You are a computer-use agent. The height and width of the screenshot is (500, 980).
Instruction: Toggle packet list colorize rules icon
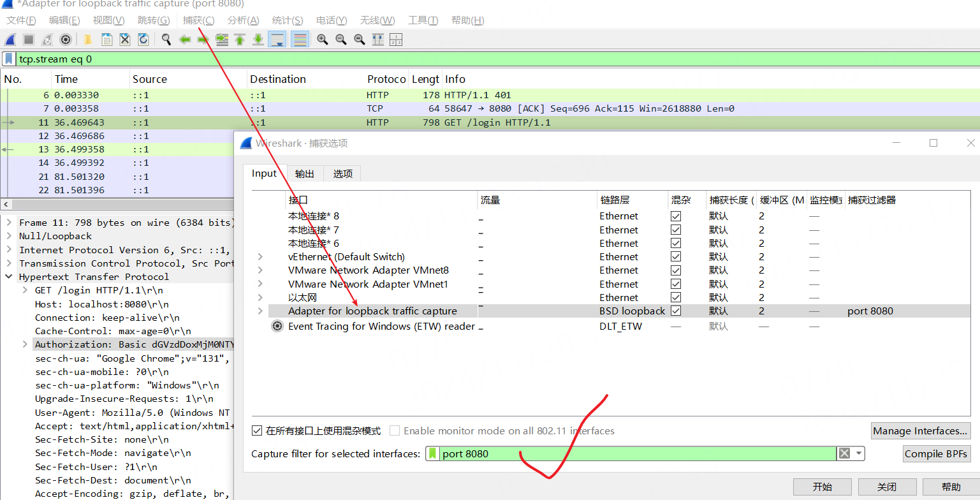point(300,40)
